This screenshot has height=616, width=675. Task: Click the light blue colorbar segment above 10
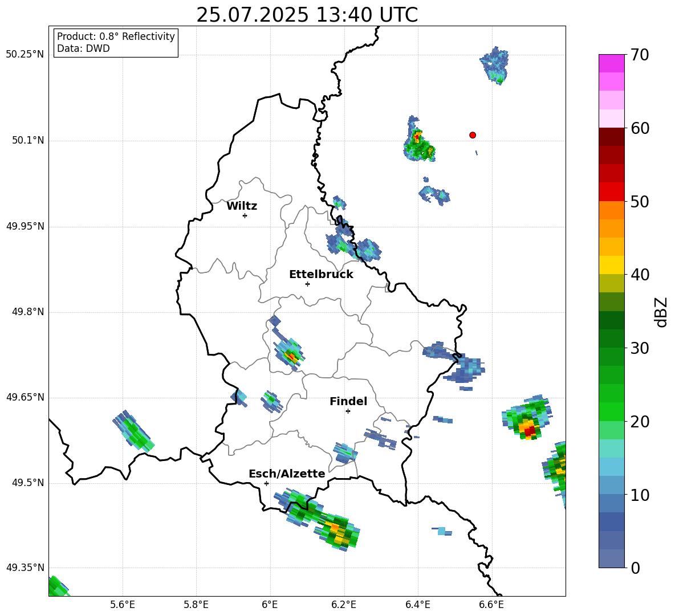[x=611, y=467]
